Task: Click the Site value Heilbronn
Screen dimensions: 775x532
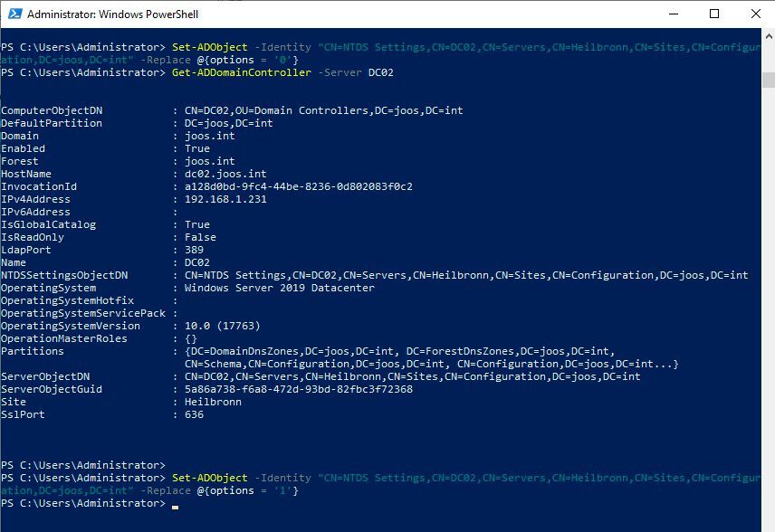Action: pyautogui.click(x=206, y=401)
